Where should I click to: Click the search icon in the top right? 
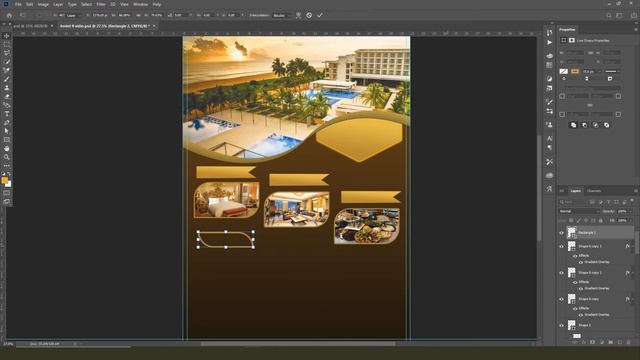(x=609, y=15)
